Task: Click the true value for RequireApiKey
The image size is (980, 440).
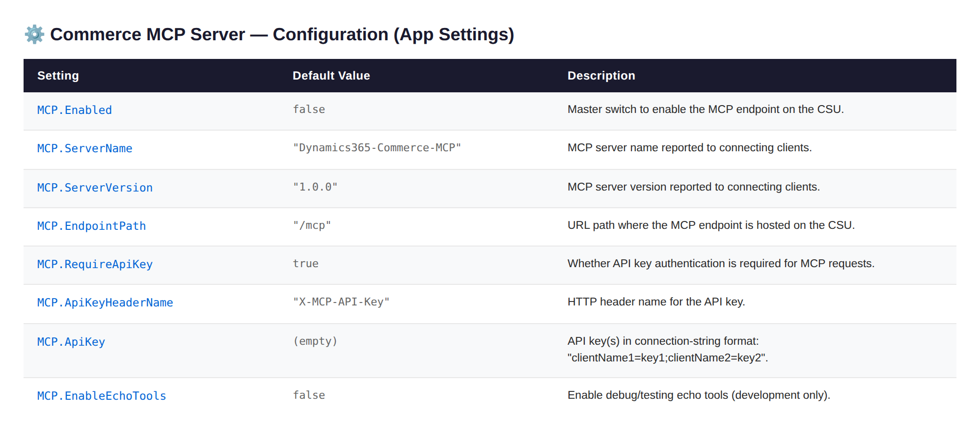Action: coord(306,264)
